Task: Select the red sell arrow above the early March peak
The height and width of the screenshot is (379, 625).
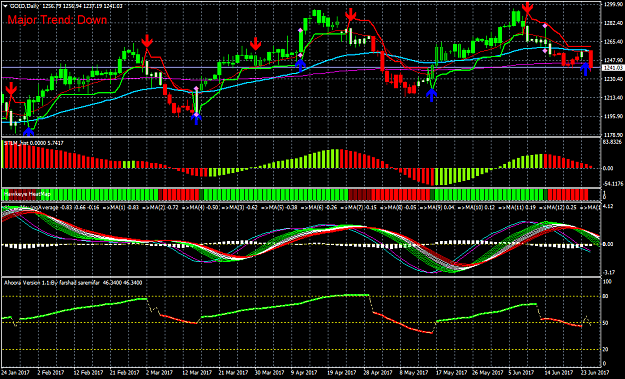Action: pyautogui.click(x=147, y=41)
